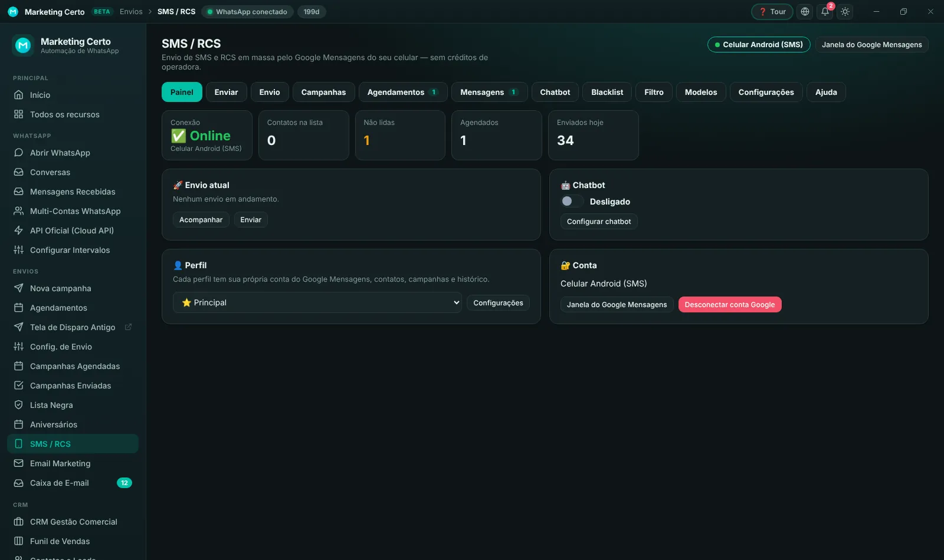
Task: Click the Abrir WhatsApp chat icon
Action: [19, 153]
